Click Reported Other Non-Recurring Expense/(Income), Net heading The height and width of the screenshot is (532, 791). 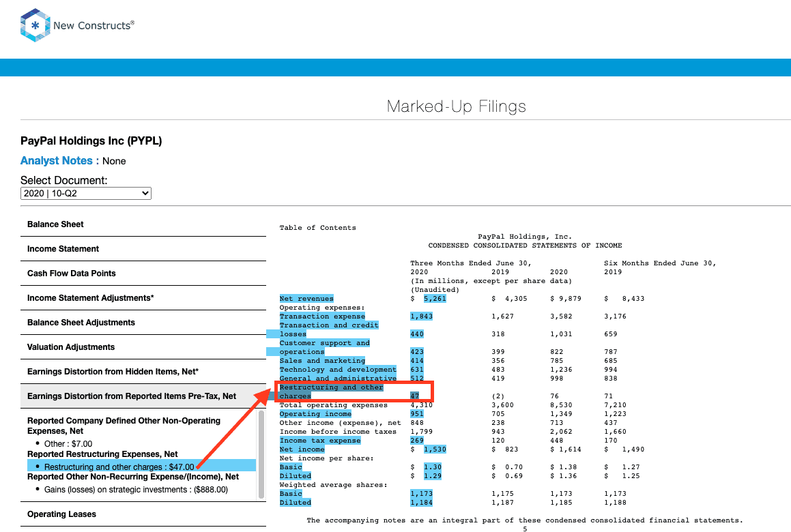click(x=133, y=477)
